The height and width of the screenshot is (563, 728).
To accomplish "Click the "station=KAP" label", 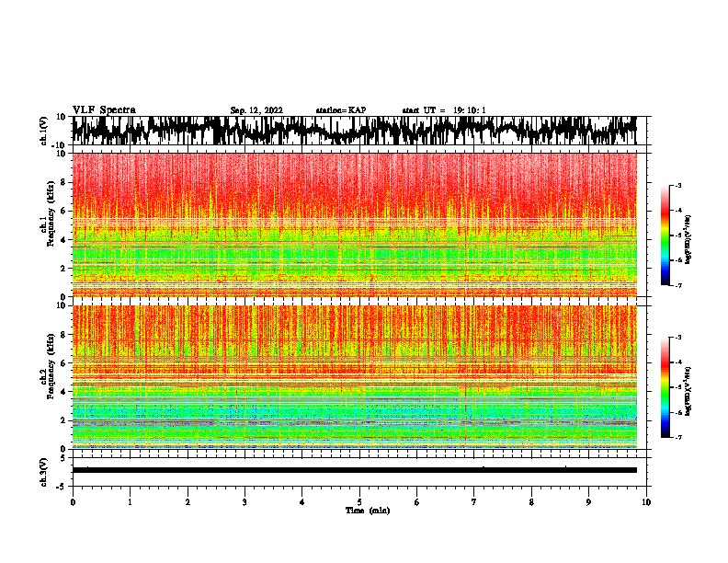I will pos(341,110).
